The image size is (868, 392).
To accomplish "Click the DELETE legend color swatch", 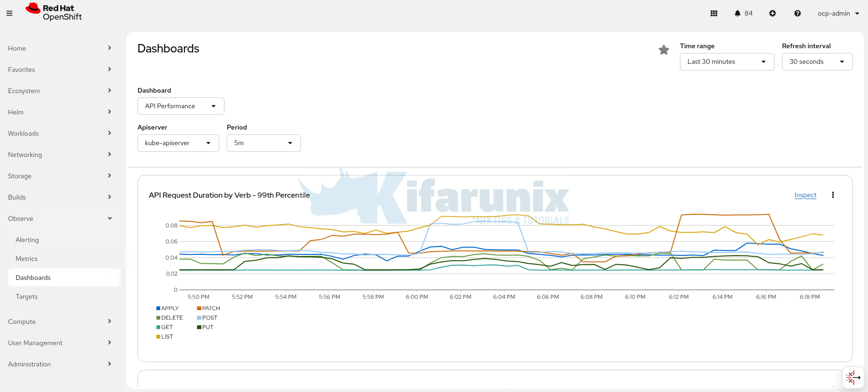I will (x=159, y=318).
